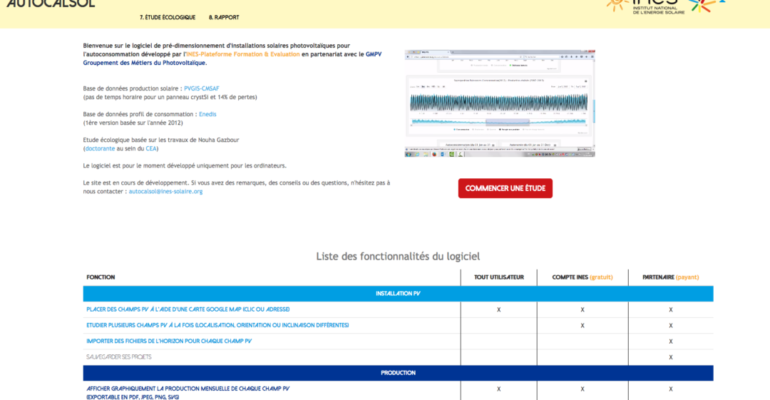Viewport: 770px width, 400px height.
Task: Click 'Liste des fonctionnalités du logiciel' heading
Action: click(x=398, y=256)
